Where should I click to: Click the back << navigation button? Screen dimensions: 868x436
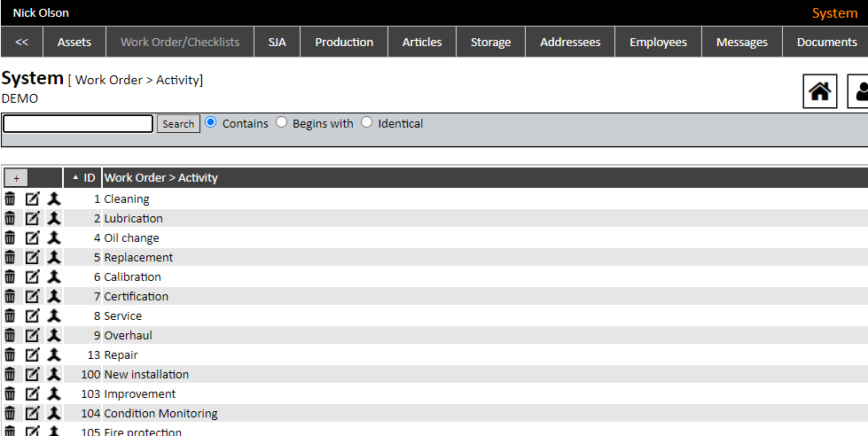[22, 43]
